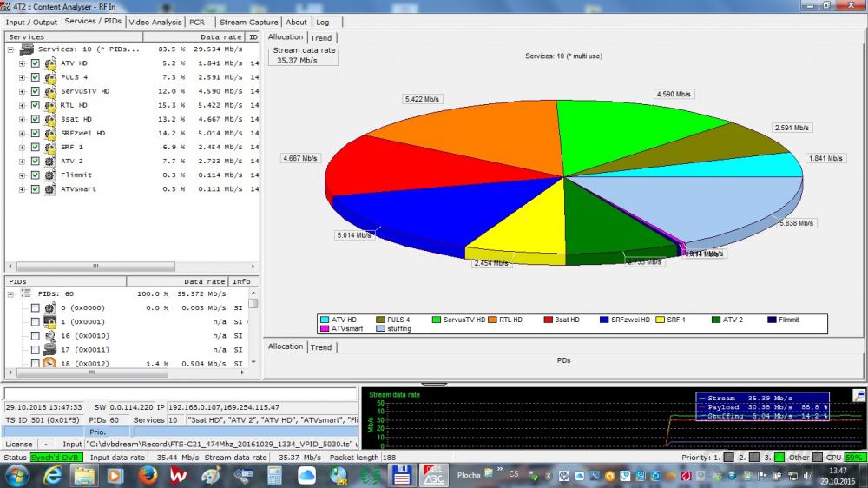
Task: Expand the SRF 1 tree node
Action: (23, 148)
